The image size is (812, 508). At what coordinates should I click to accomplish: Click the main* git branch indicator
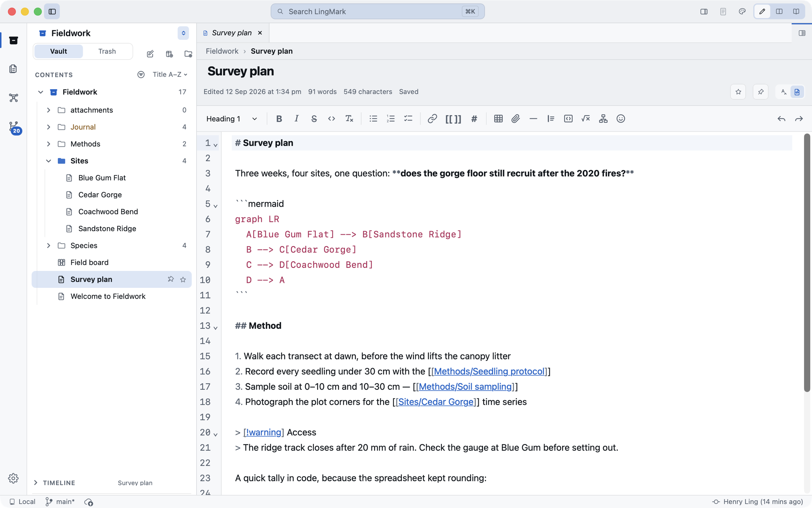pos(60,502)
